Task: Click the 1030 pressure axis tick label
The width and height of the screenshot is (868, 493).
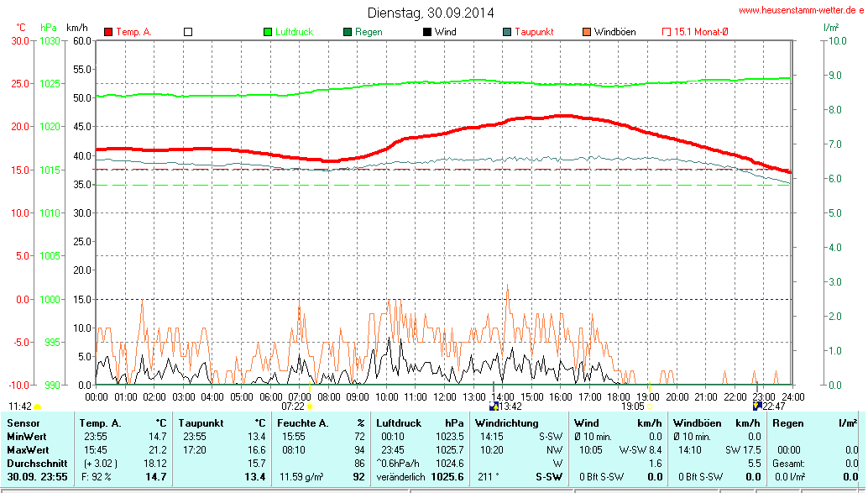Action: click(x=50, y=40)
